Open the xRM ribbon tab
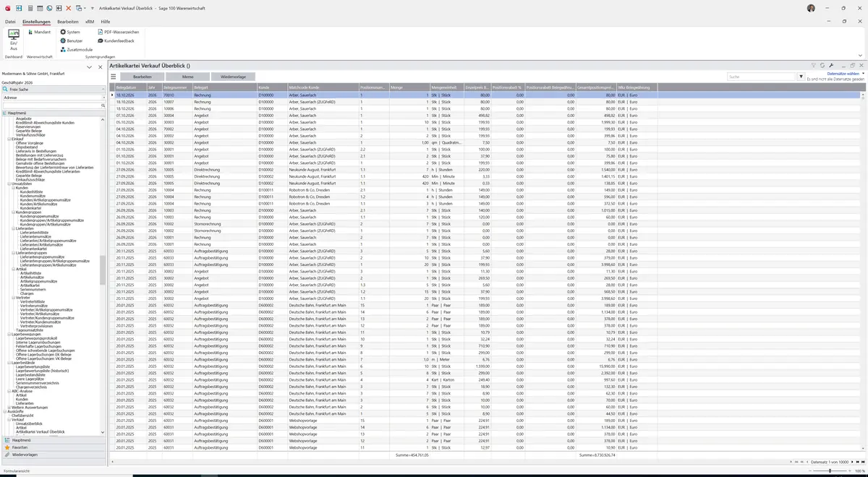This screenshot has height=477, width=868. pyautogui.click(x=90, y=22)
